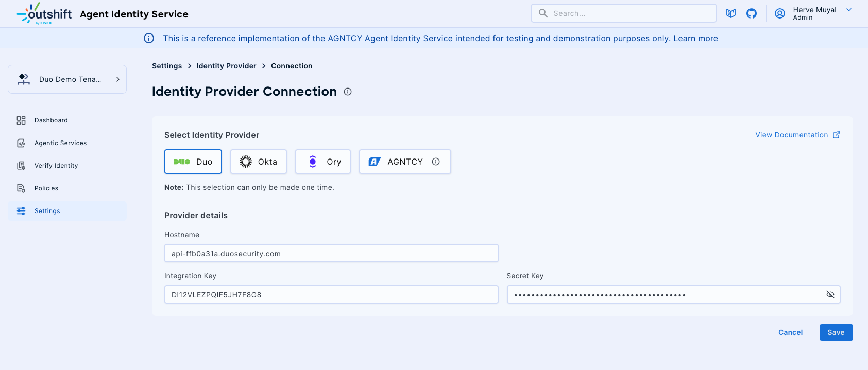The height and width of the screenshot is (370, 868).
Task: Open Agentic Services from the sidebar
Action: (67, 143)
